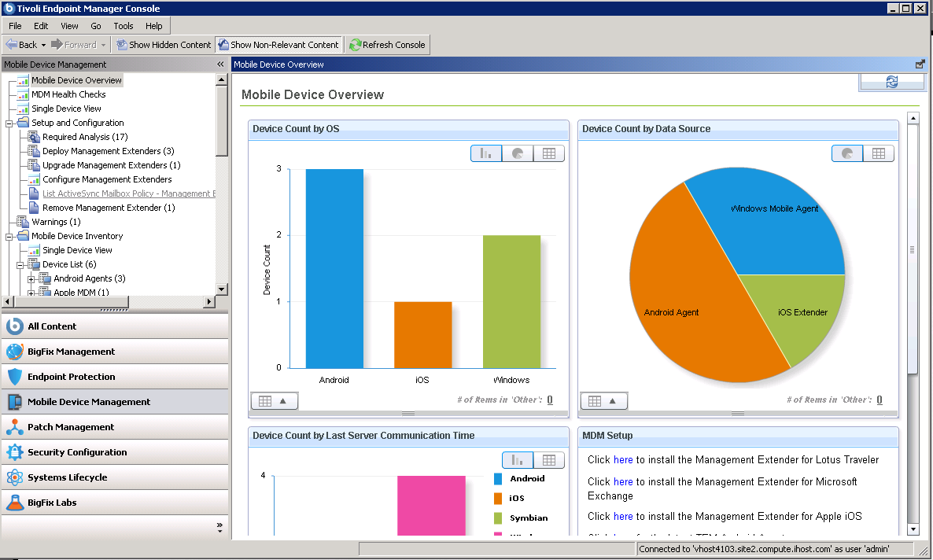Collapse the Device List (6) node
This screenshot has width=933, height=560.
(20, 265)
